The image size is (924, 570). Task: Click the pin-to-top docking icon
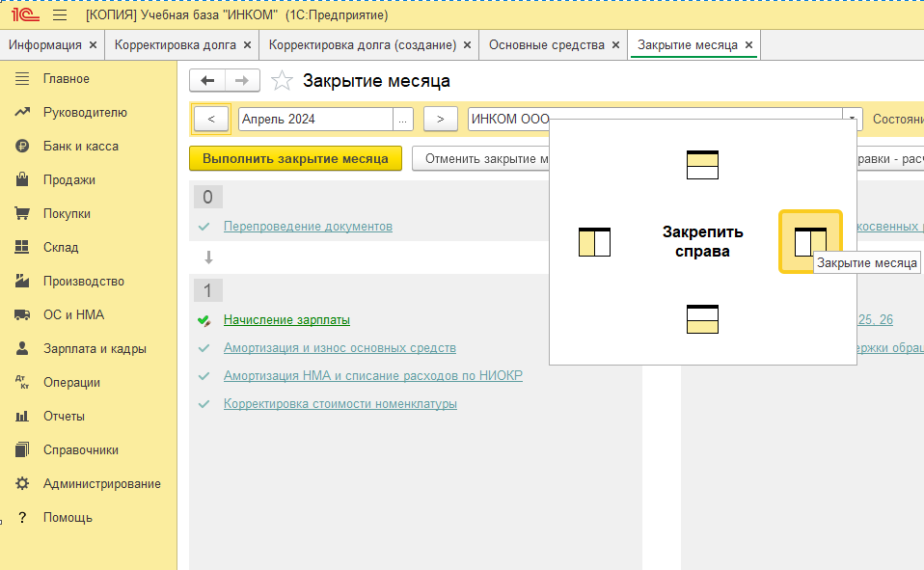click(x=702, y=166)
